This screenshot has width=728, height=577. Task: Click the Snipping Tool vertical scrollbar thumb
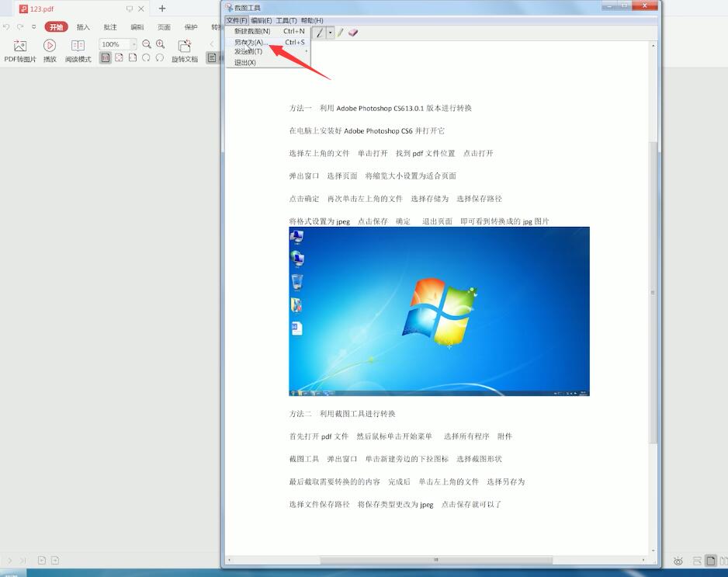click(x=653, y=293)
